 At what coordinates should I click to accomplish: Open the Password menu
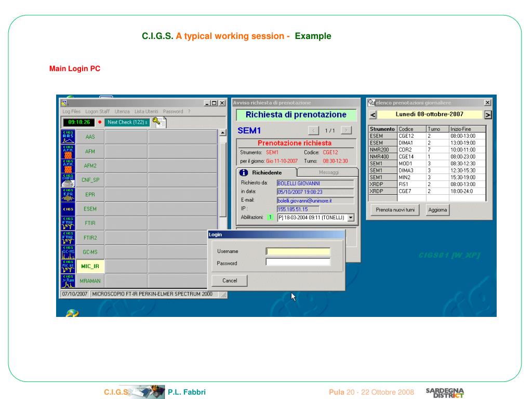tap(172, 111)
